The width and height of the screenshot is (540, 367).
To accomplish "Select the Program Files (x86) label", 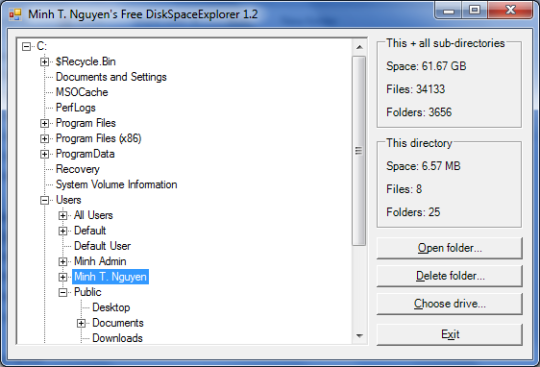I will pyautogui.click(x=98, y=138).
